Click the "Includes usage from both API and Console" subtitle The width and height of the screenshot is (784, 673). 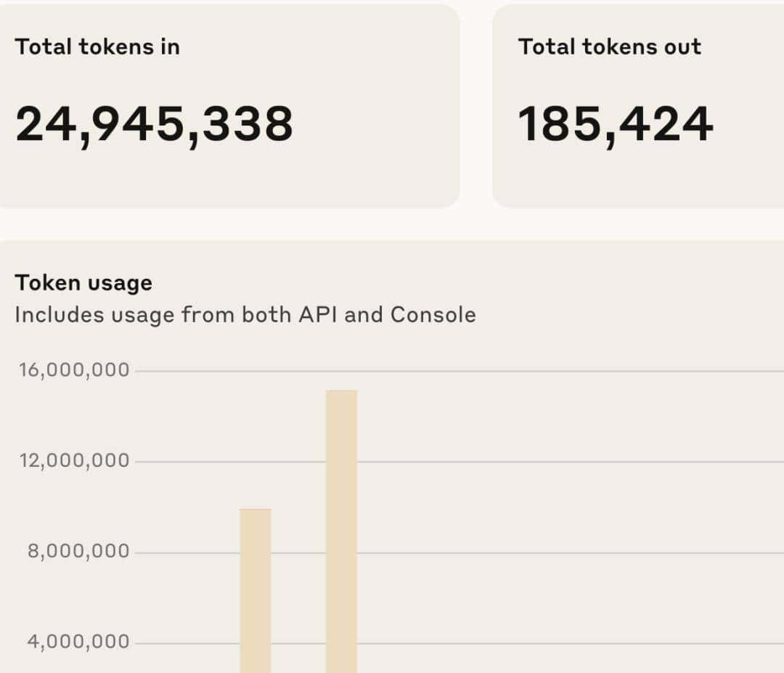245,315
